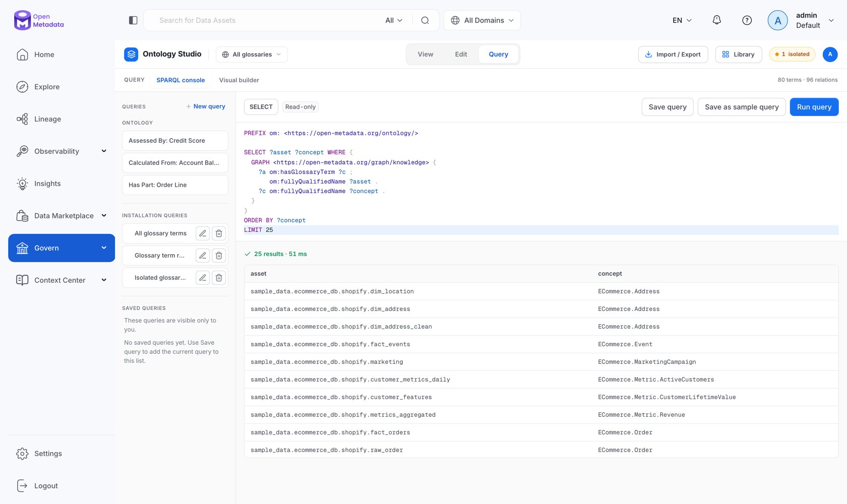Click the 1 isolated badge

pyautogui.click(x=793, y=54)
